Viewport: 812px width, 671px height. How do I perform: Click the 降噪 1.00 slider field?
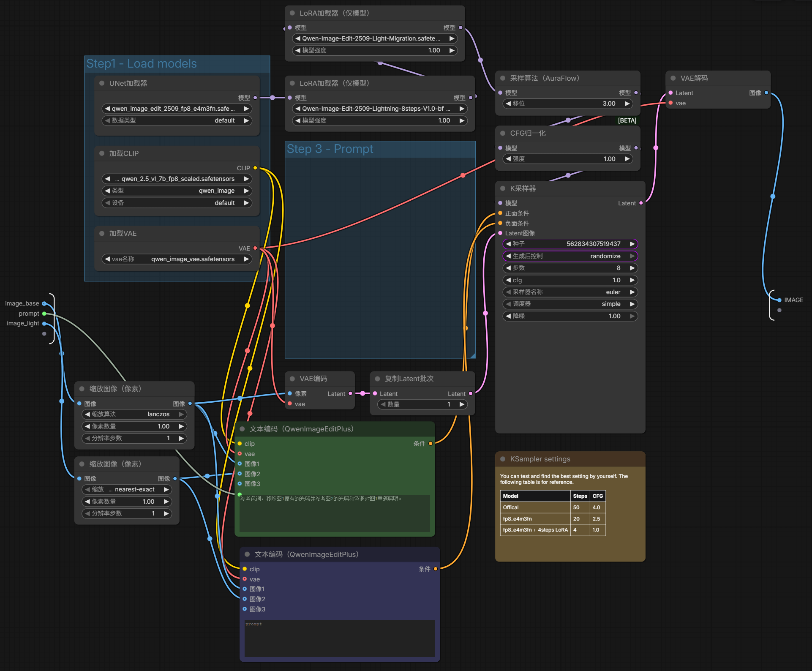pos(570,316)
